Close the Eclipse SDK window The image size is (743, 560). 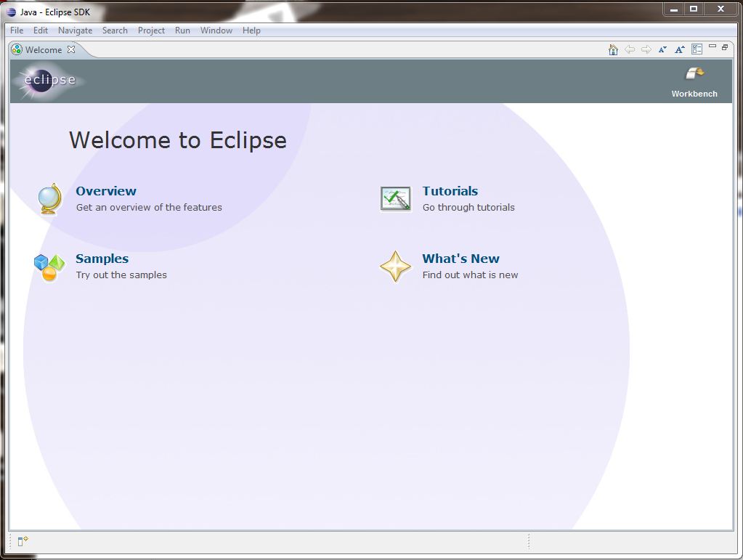click(720, 9)
